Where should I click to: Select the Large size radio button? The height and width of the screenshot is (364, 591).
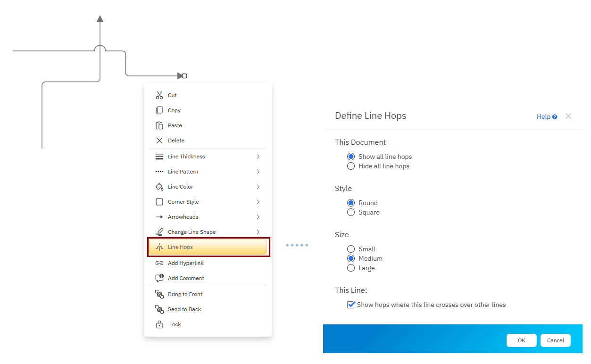pyautogui.click(x=351, y=268)
